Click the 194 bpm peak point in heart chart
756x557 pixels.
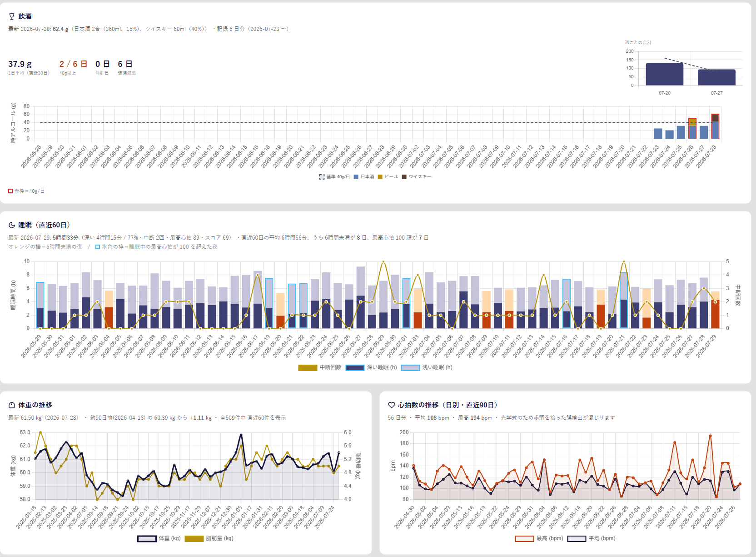(x=710, y=436)
